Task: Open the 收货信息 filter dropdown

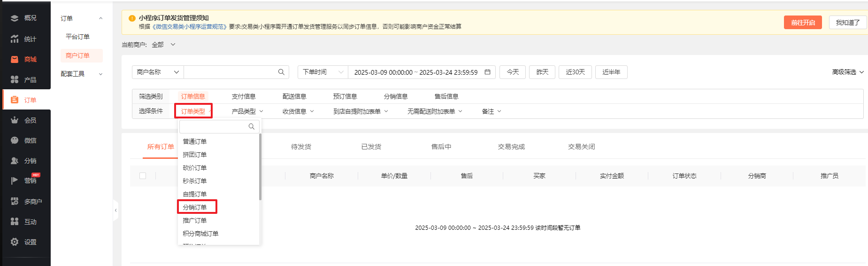Action: tap(298, 111)
